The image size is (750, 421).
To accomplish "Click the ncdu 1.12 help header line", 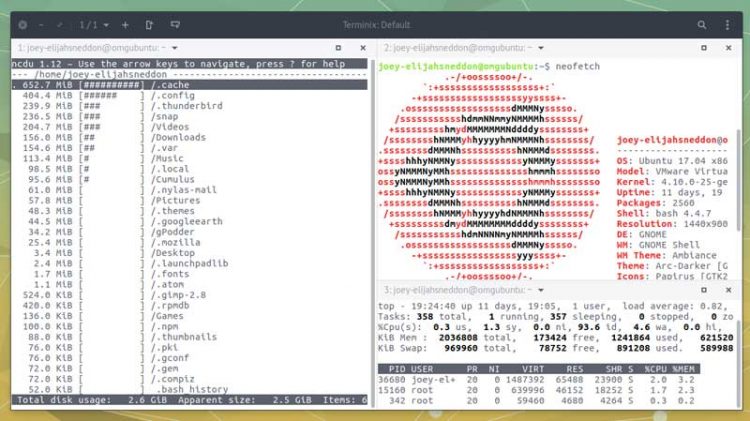I will pyautogui.click(x=190, y=64).
